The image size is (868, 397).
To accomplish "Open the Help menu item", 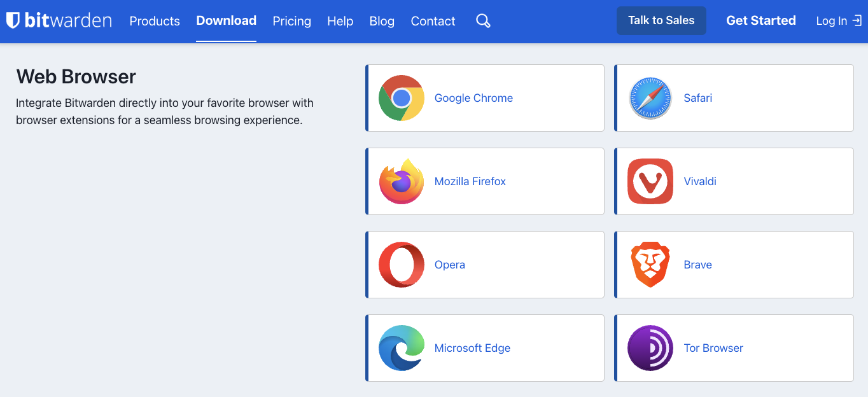I will [x=340, y=21].
